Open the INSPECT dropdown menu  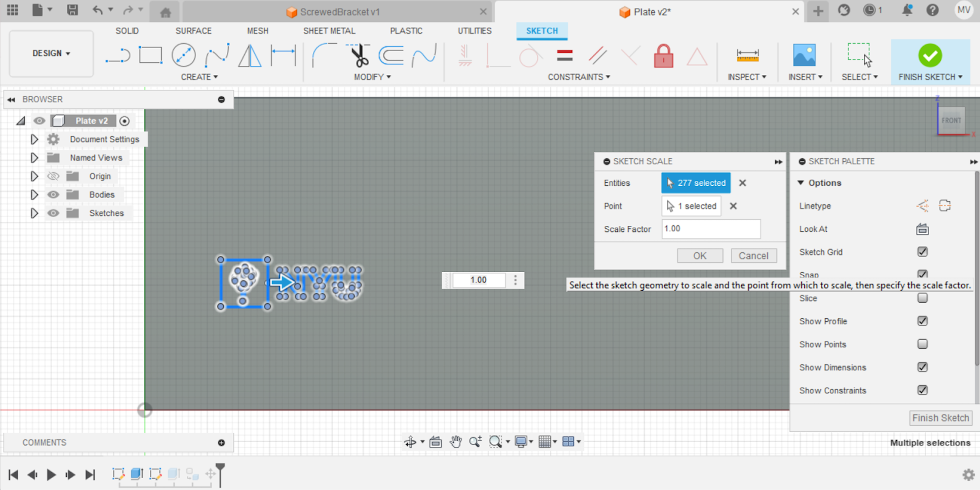click(747, 77)
